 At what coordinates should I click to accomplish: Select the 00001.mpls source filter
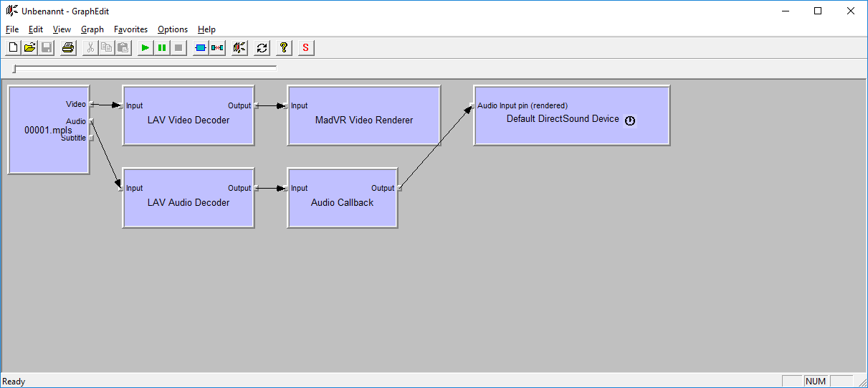(48, 130)
